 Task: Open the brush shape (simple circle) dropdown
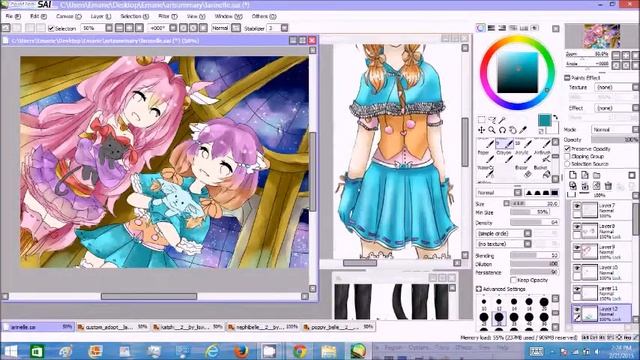pos(504,233)
